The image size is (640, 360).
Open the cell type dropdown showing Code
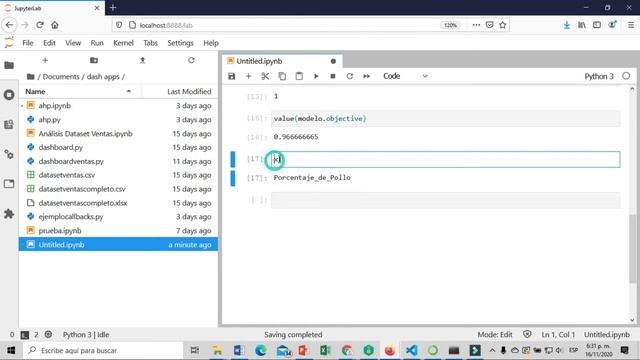coord(405,76)
